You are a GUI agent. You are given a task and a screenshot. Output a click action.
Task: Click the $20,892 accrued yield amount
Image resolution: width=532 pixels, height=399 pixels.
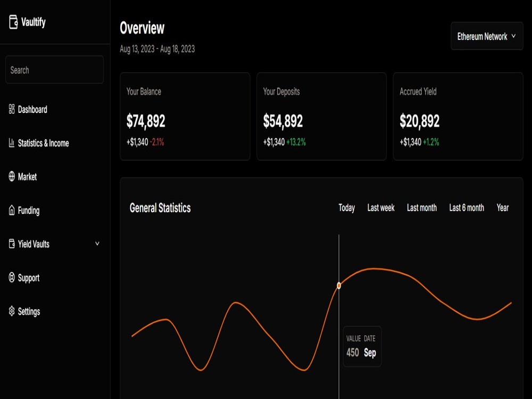click(419, 121)
